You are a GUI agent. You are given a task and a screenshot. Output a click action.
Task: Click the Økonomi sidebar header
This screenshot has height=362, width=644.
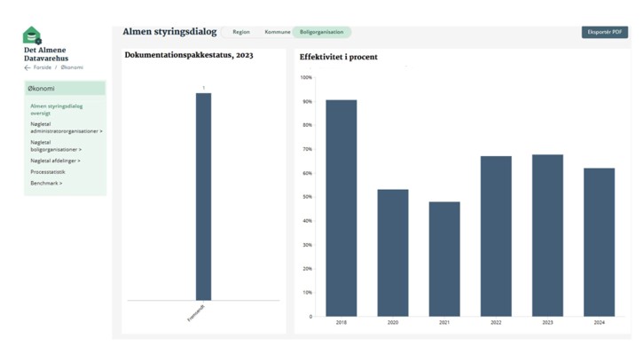point(65,89)
